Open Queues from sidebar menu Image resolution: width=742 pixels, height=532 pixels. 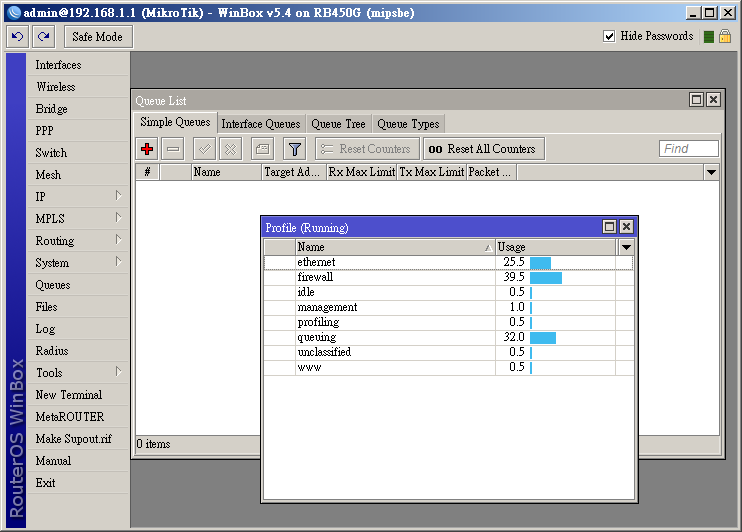tap(78, 285)
